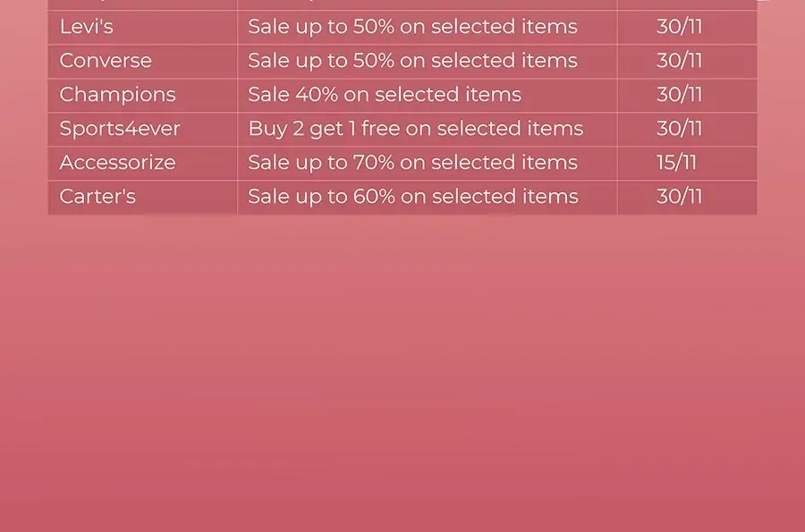805x532 pixels.
Task: Click the 15/11 date for Accessorize
Action: pos(676,163)
